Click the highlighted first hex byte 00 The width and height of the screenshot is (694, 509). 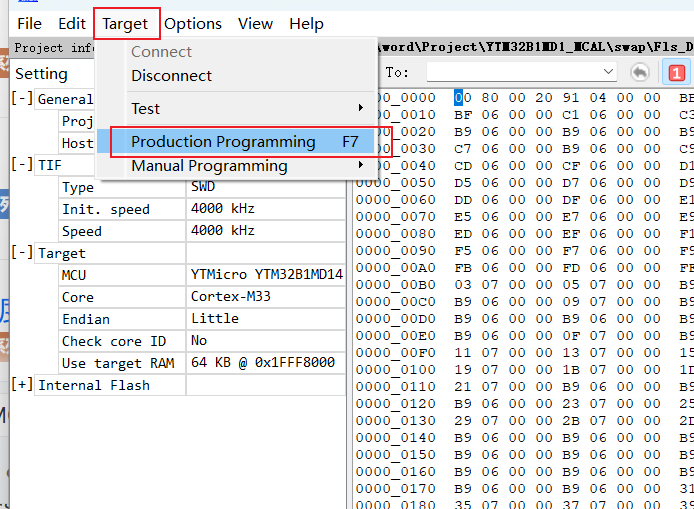coord(463,97)
